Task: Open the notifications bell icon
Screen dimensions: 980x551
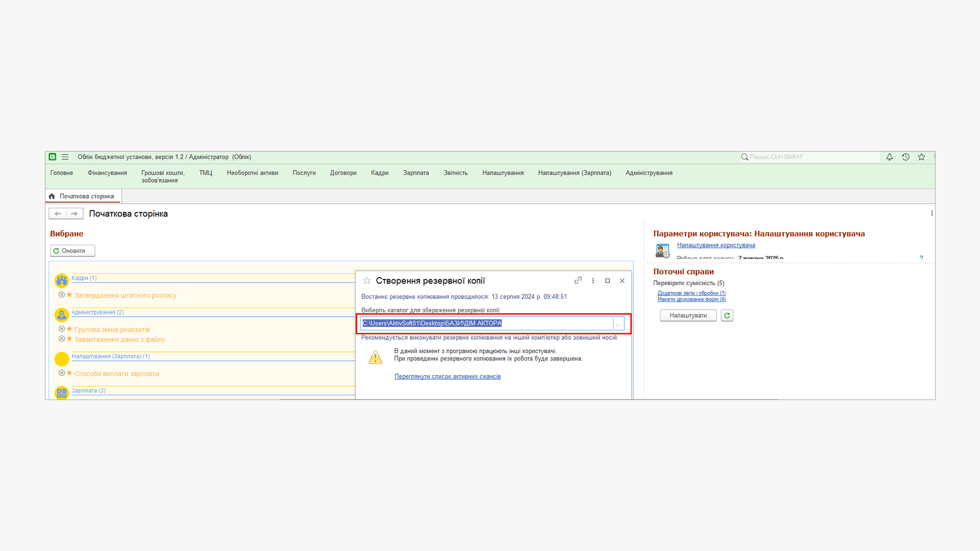Action: point(889,157)
